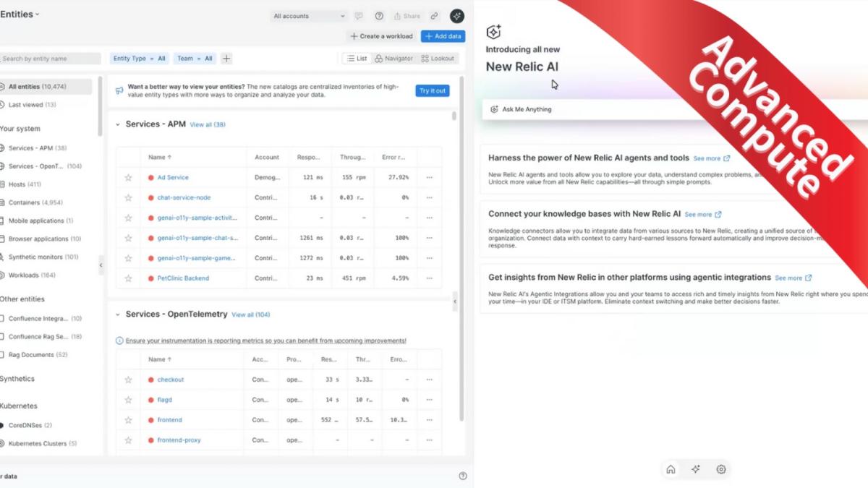
Task: Collapse the Services - APM section
Action: (x=118, y=124)
